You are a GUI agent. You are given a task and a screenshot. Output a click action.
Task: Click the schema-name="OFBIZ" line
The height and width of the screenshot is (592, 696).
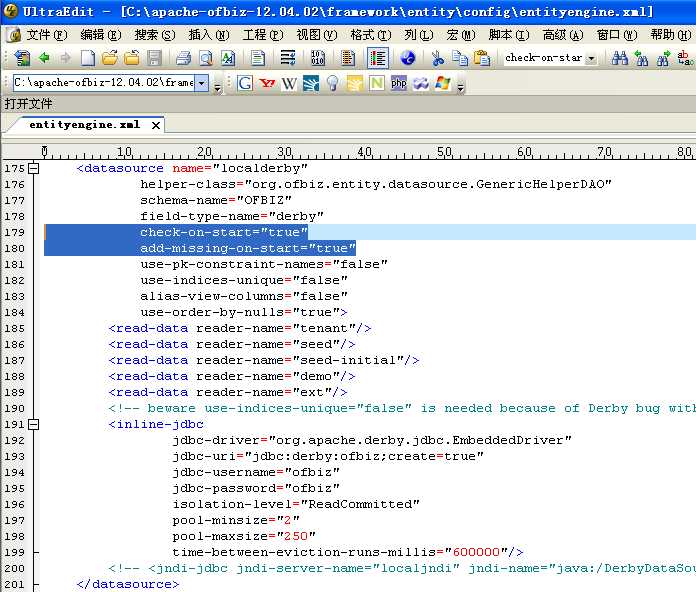[x=216, y=201]
